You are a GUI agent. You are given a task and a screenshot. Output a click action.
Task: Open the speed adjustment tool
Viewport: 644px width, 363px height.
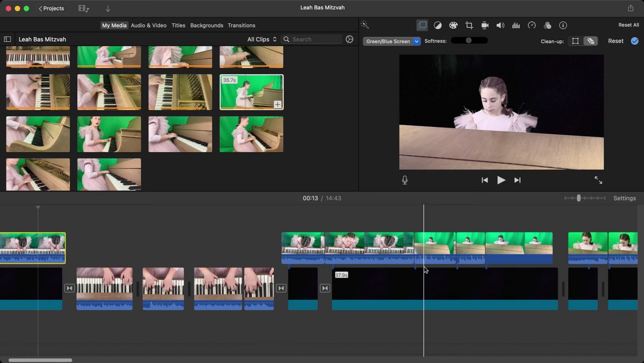click(532, 25)
